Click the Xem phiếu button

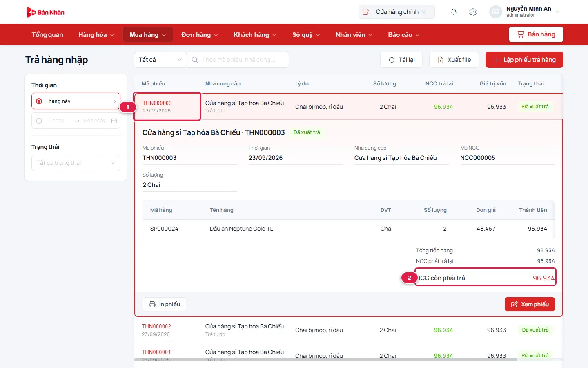530,304
